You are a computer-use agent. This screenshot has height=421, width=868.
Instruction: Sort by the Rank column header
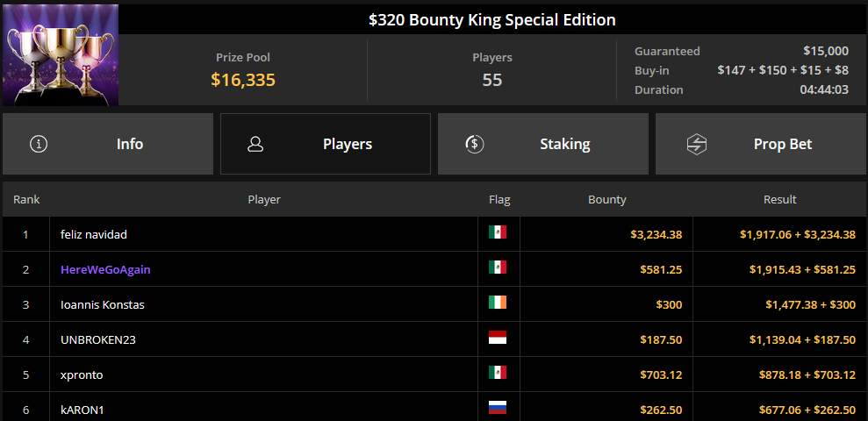click(x=26, y=200)
